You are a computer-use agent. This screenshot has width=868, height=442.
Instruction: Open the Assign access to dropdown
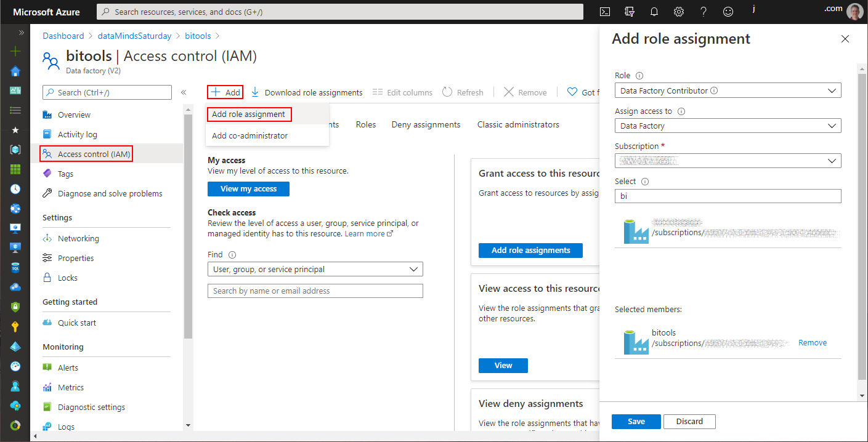728,125
